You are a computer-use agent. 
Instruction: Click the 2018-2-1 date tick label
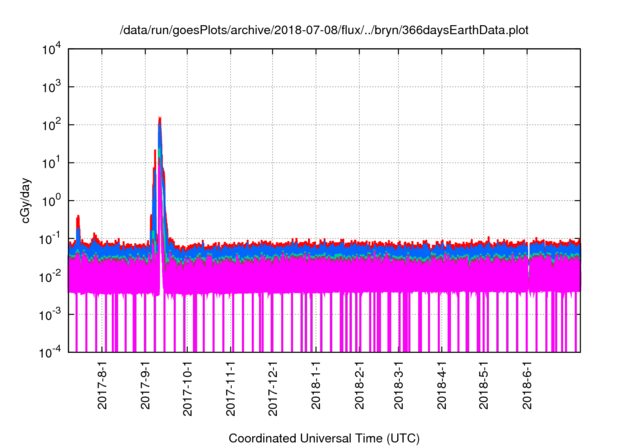(359, 385)
